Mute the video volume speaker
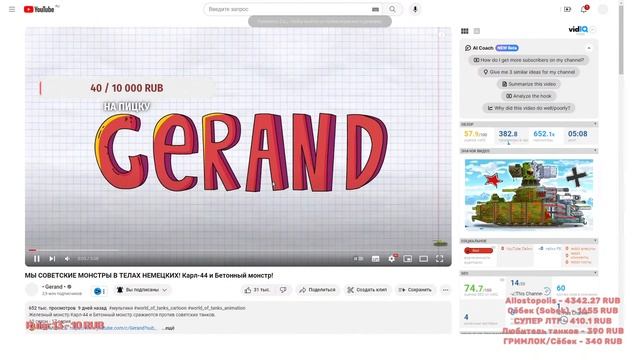The width and height of the screenshot is (640, 360). (67, 258)
